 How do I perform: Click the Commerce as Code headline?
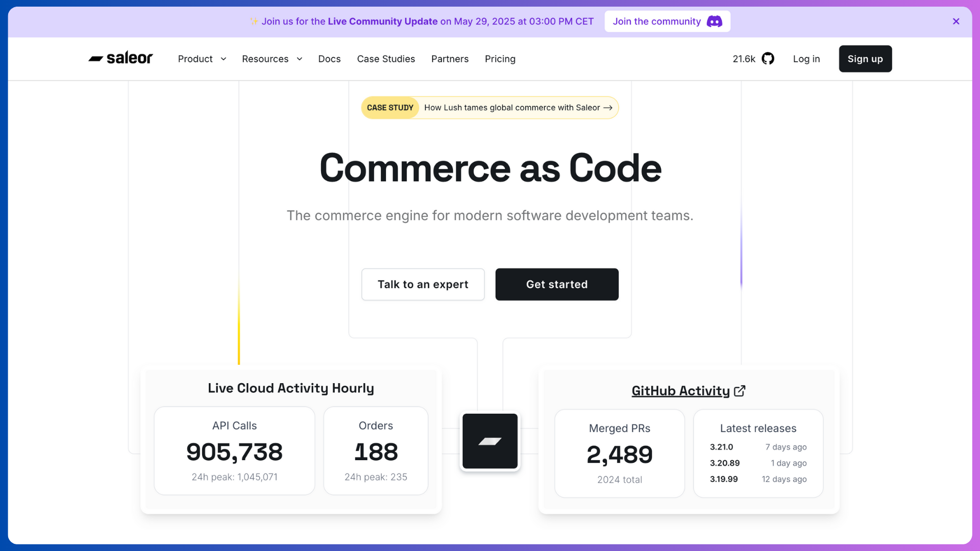coord(490,168)
